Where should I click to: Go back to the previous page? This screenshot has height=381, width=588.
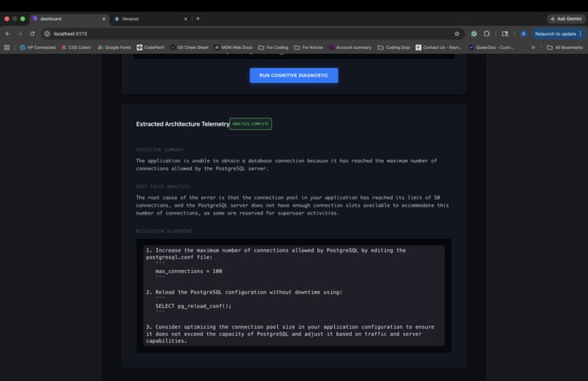tap(7, 34)
